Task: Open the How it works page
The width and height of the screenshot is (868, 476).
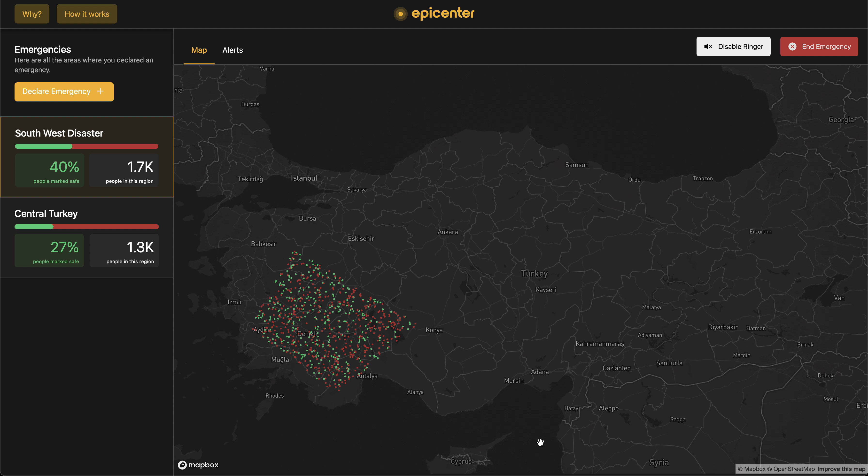Action: (x=87, y=14)
